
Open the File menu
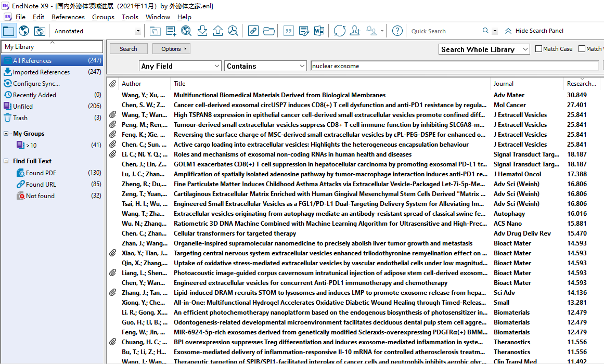tap(20, 17)
